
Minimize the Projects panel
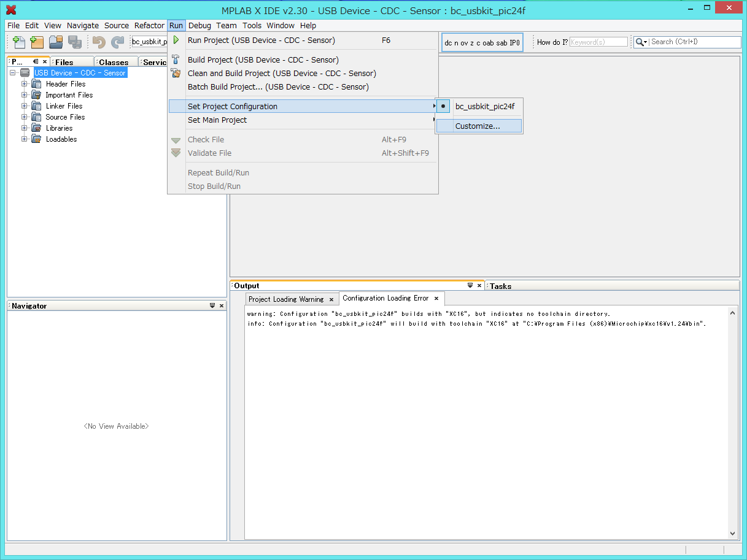pyautogui.click(x=36, y=62)
